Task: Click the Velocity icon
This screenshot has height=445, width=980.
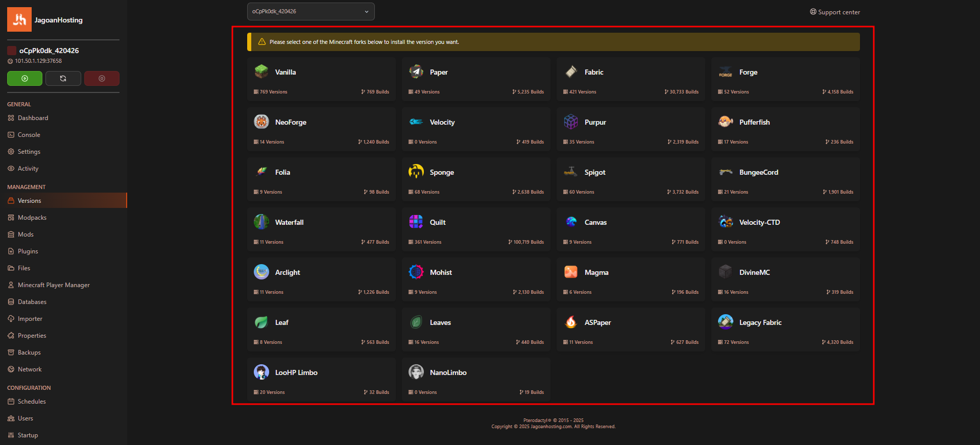Action: (x=416, y=122)
